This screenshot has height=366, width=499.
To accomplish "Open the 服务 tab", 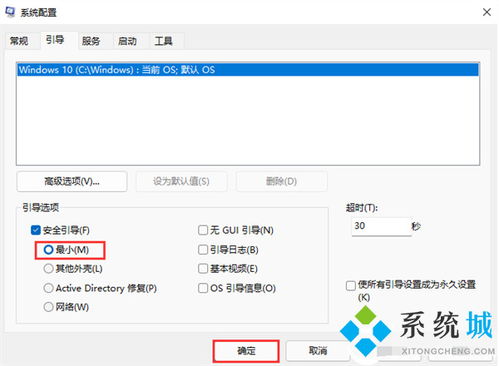I will coord(91,41).
